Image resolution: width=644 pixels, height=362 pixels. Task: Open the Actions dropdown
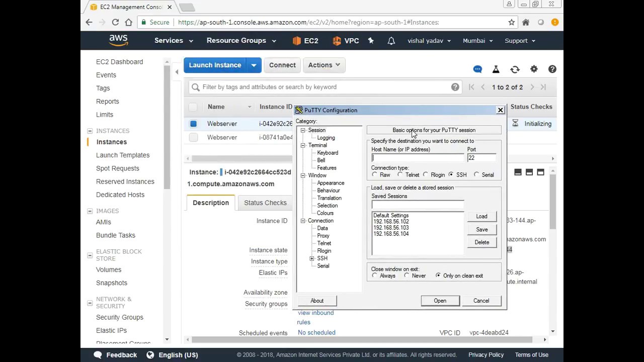324,65
